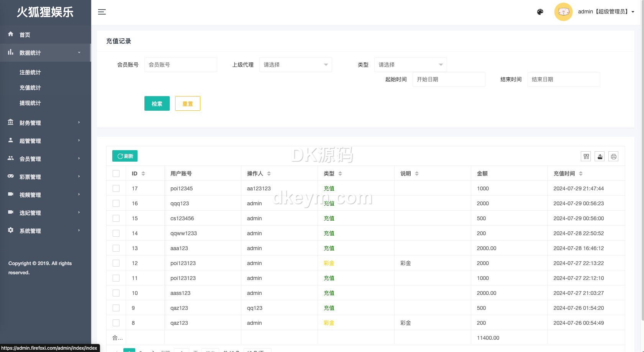Screen dimensions: 644x352
Task: Click the column filter icon above table
Action: pyautogui.click(x=586, y=156)
